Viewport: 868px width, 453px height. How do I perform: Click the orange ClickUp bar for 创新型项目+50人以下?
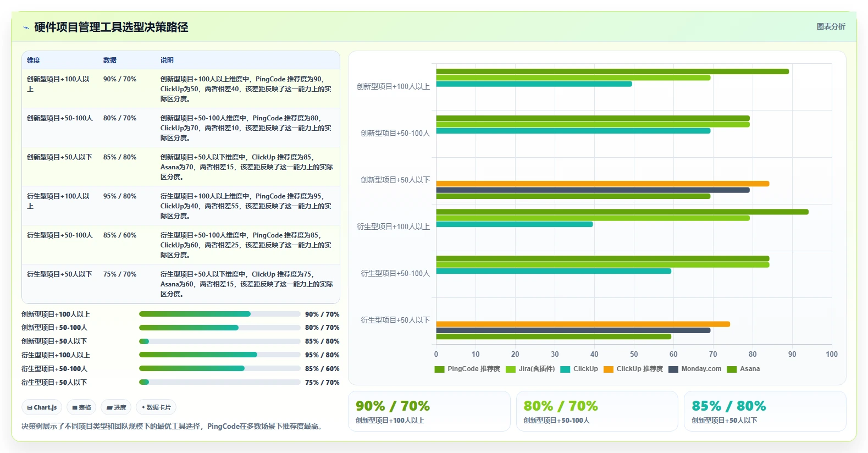click(602, 184)
